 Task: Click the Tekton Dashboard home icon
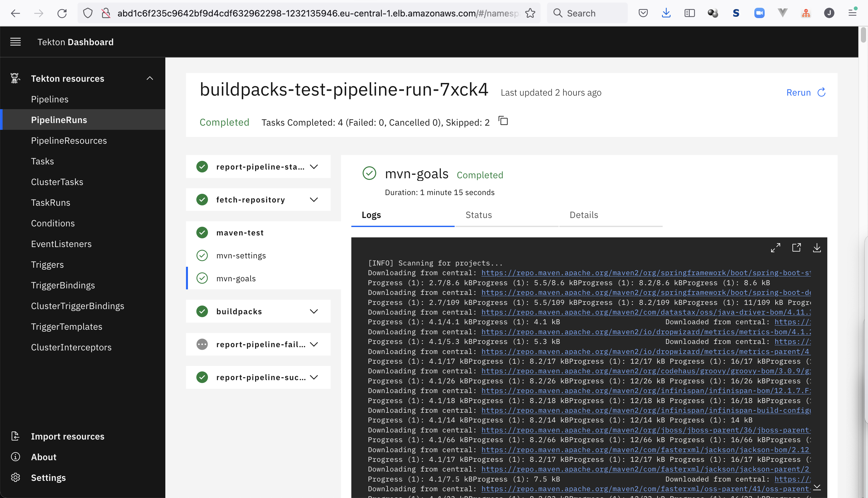click(76, 42)
